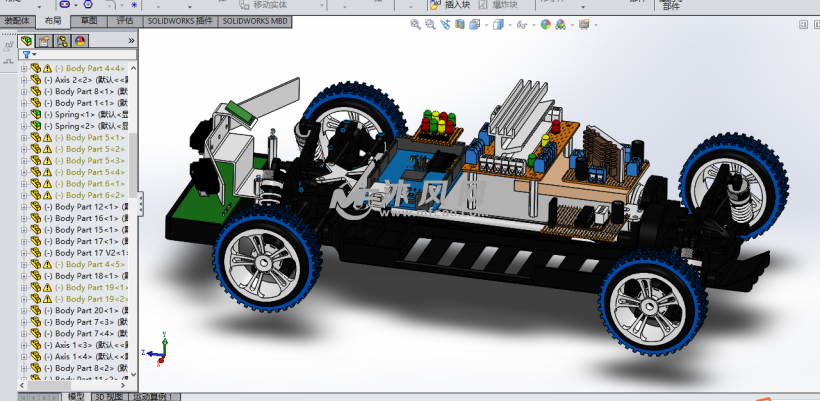
Task: Expand the Body Part 4<4> tree node
Action: click(24, 68)
